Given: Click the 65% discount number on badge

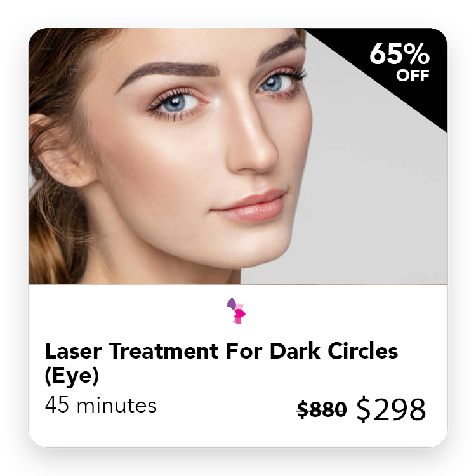Looking at the screenshot, I should [399, 54].
